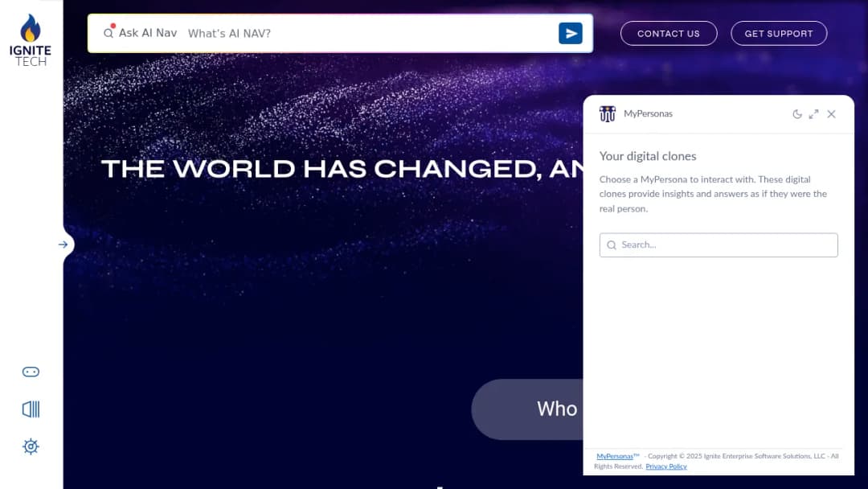
Task: Expand the left sidebar arrow
Action: [63, 244]
